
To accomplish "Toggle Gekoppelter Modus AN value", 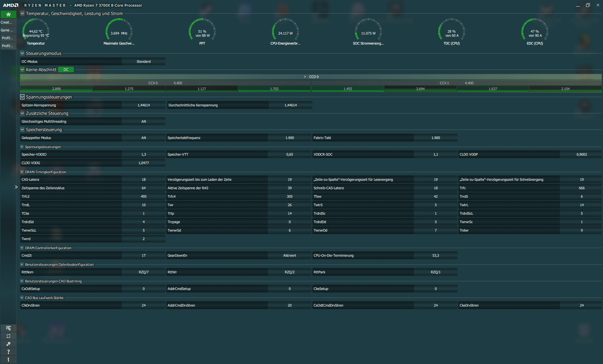I will click(144, 138).
